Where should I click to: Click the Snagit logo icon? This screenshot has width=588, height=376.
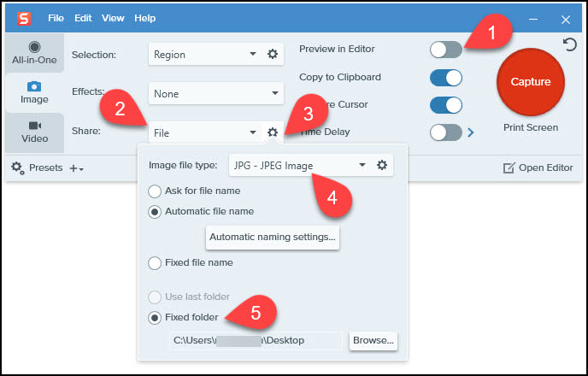click(23, 18)
